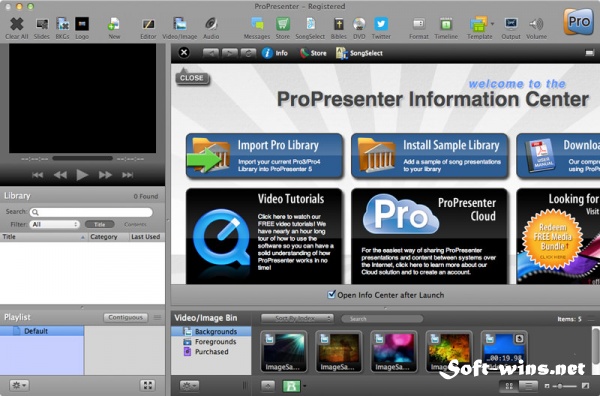Close the Information Center with the X icon
The width and height of the screenshot is (600, 396).
pyautogui.click(x=184, y=52)
